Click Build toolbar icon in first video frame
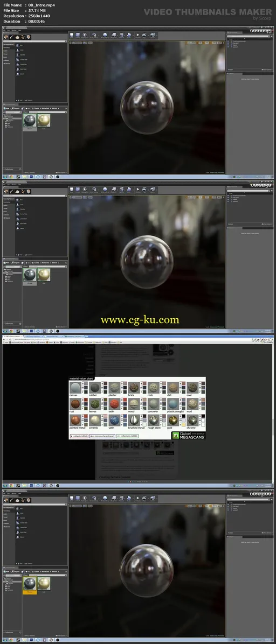The height and width of the screenshot is (644, 276). coord(129,36)
